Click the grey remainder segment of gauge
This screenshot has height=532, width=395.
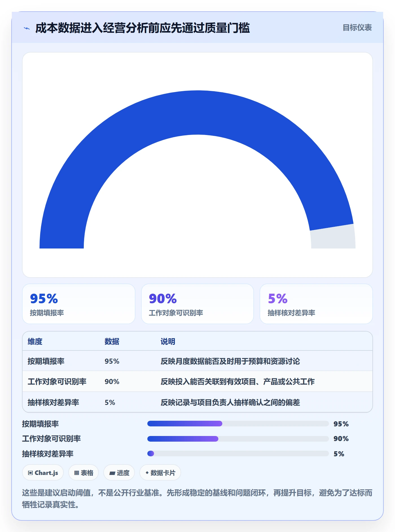tap(333, 238)
